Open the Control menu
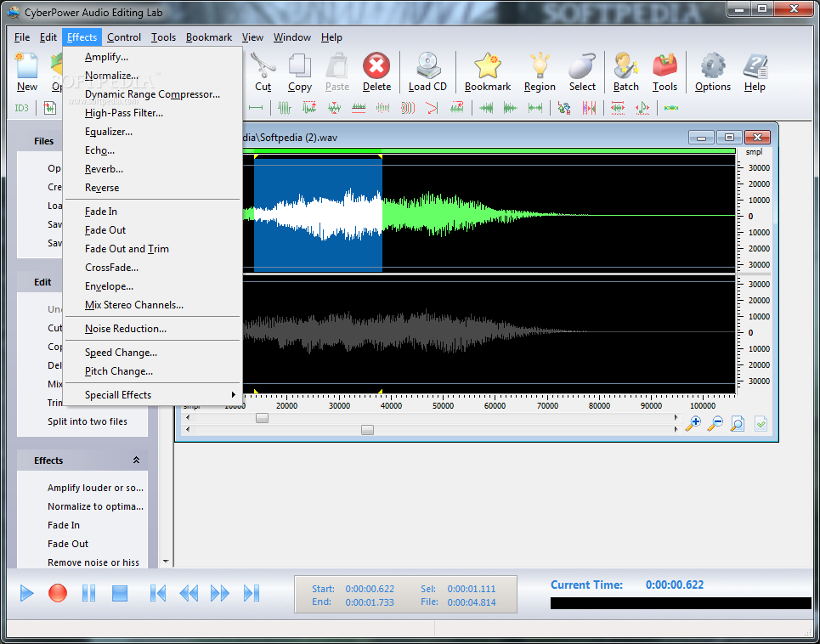The height and width of the screenshot is (644, 820). [124, 37]
